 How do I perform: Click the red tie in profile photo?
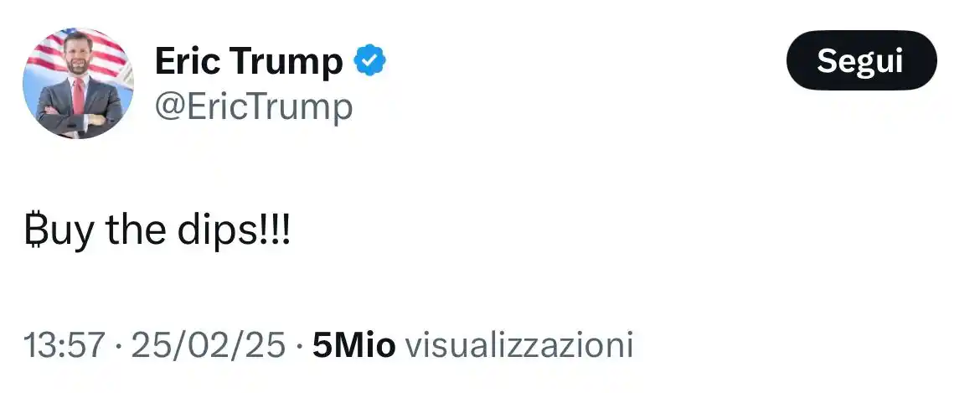tap(78, 96)
